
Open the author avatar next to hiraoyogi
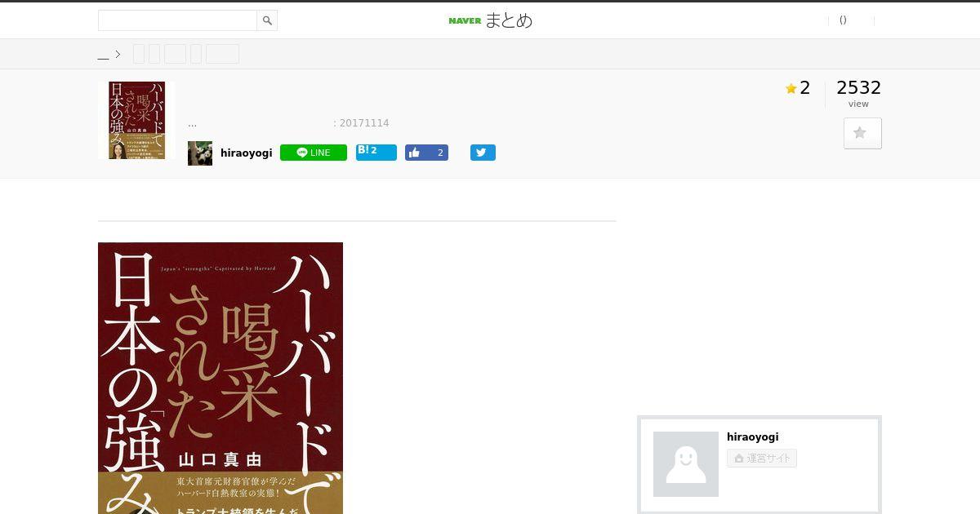coord(200,153)
